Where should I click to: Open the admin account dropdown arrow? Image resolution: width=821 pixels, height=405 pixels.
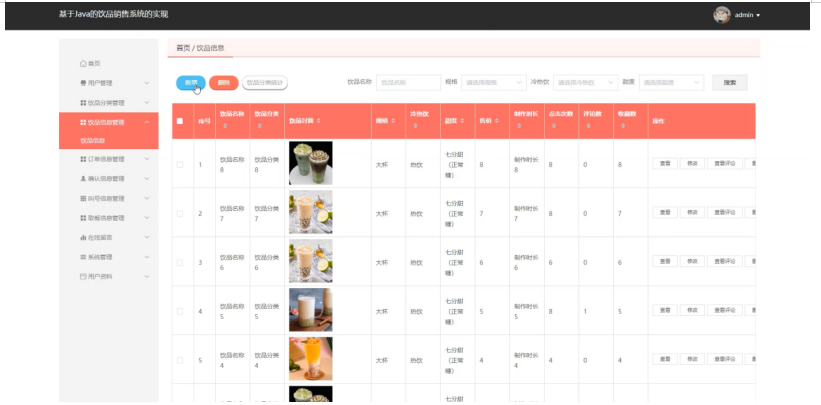(758, 15)
